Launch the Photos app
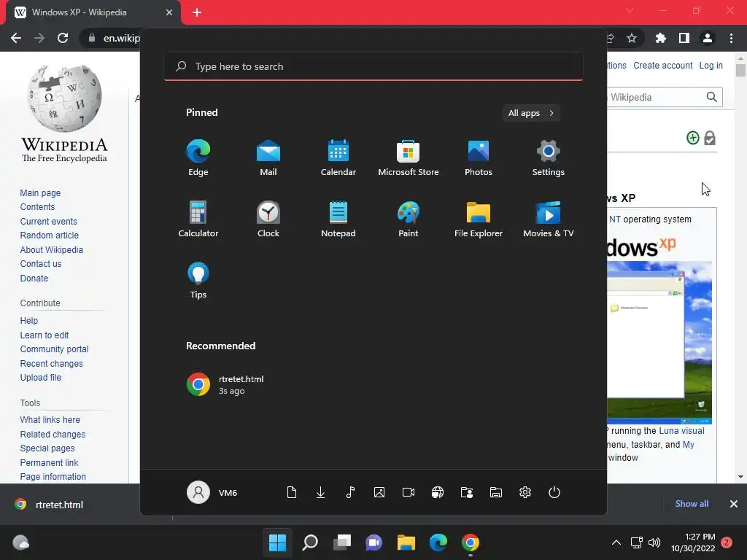747x560 pixels. tap(479, 158)
